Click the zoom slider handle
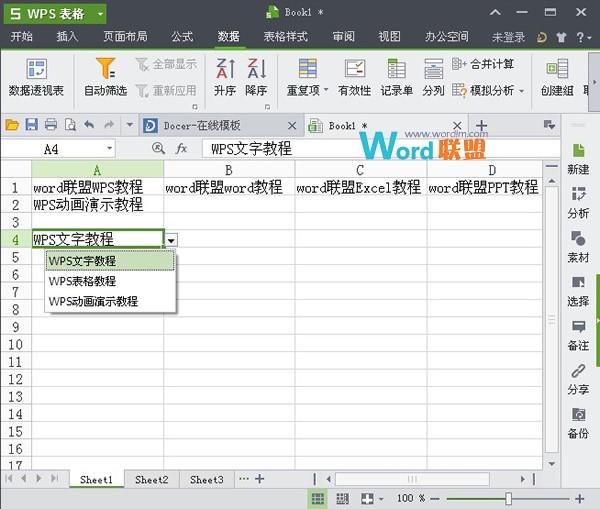600x509 pixels. 509,498
